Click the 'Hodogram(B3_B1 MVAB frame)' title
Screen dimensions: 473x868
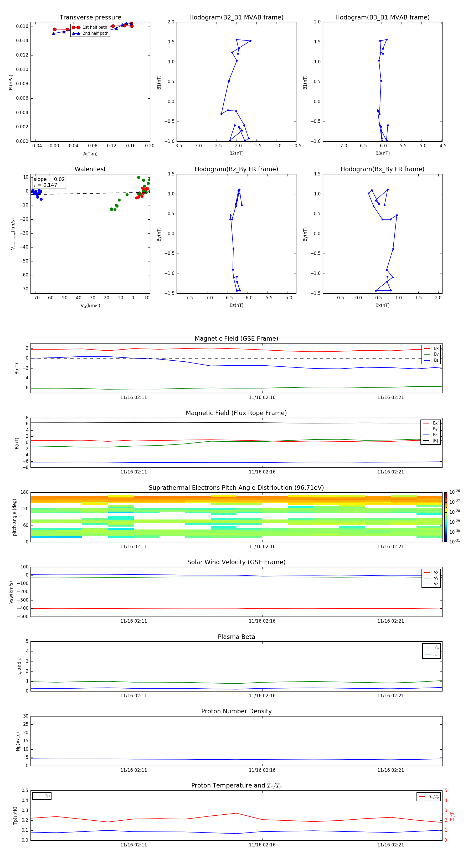point(382,18)
